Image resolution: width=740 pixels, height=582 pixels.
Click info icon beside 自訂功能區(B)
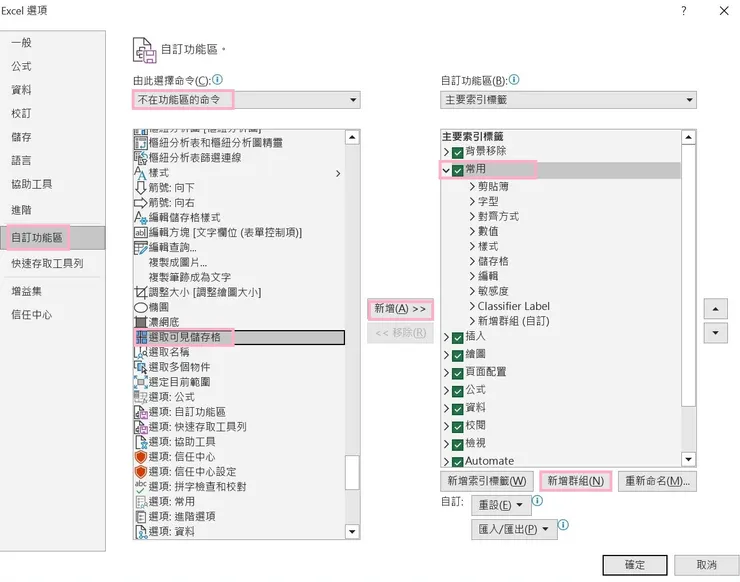[x=514, y=80]
